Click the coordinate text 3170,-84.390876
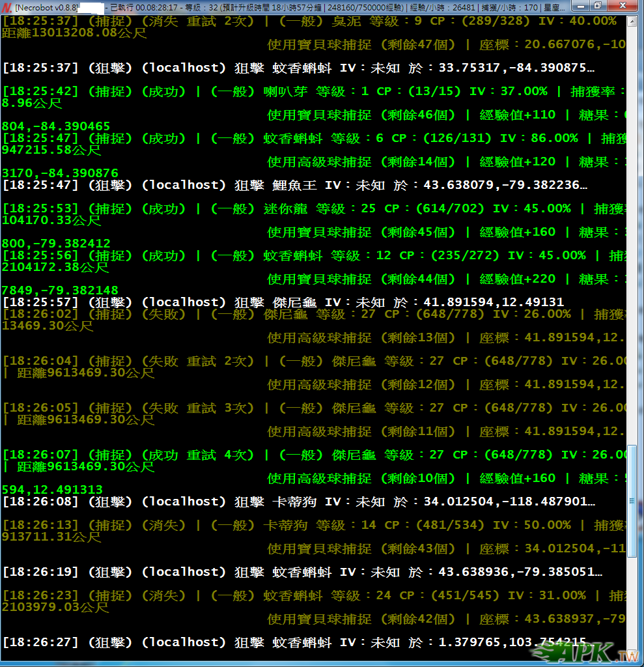Image resolution: width=644 pixels, height=667 pixels. click(60, 173)
